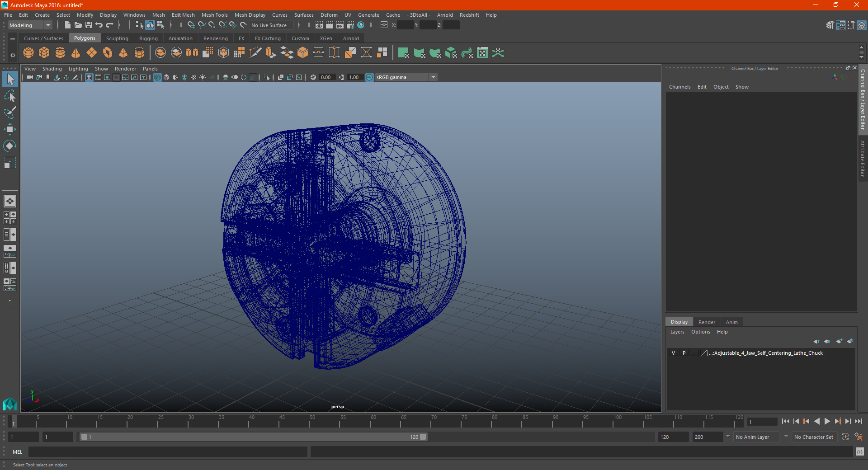Switch to single perspective view layout
The height and width of the screenshot is (470, 868).
tap(10, 201)
